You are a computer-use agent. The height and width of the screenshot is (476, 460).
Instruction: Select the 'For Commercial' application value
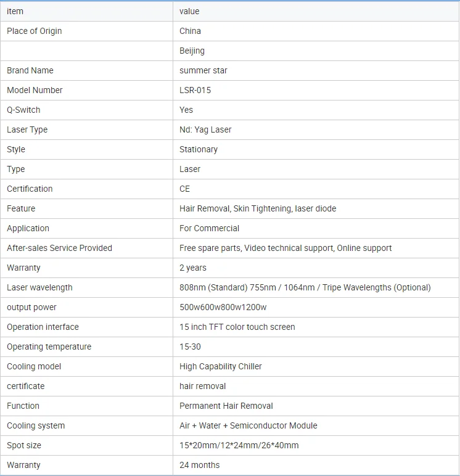click(210, 228)
